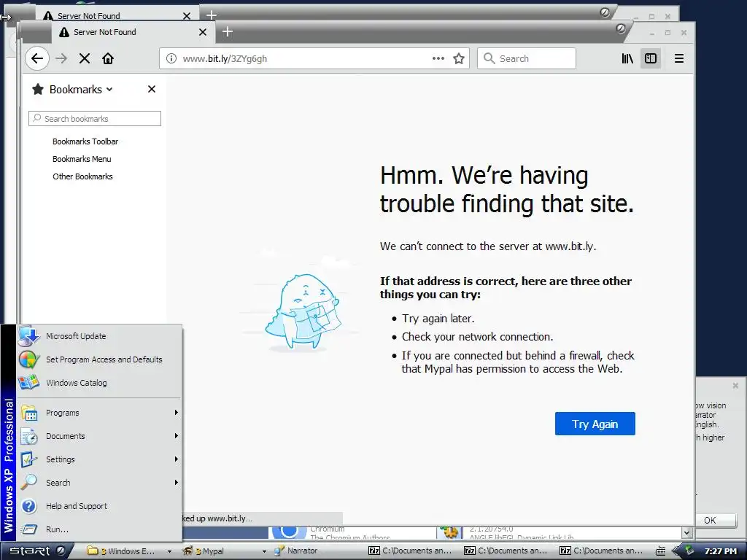747x560 pixels.
Task: Expand the Documents submenu
Action: [99, 436]
